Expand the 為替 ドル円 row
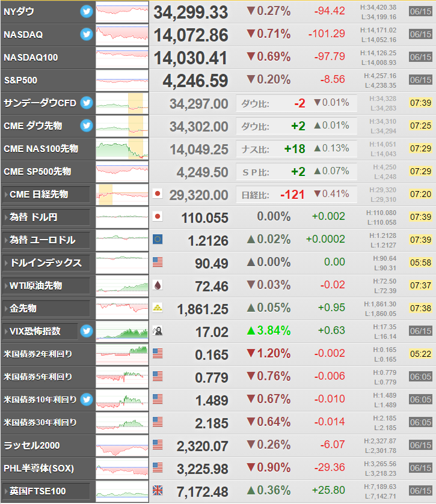This screenshot has width=436, height=504. [46, 217]
